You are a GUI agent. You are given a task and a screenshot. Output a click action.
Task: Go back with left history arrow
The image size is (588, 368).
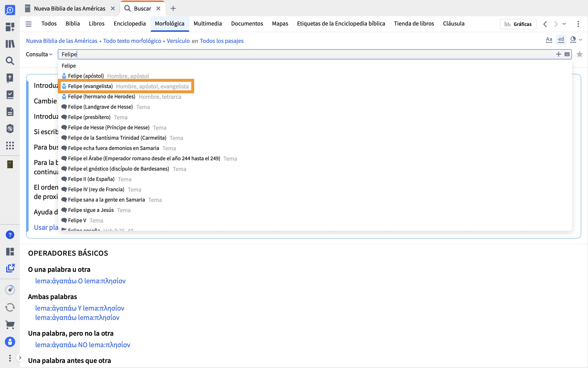coord(545,24)
